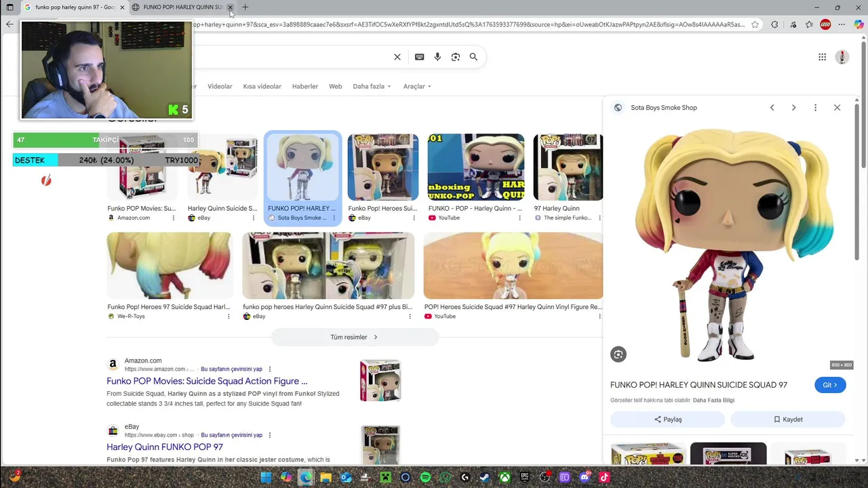Click the LEGO profile icon in toolbar
The image size is (868, 488).
point(825,24)
